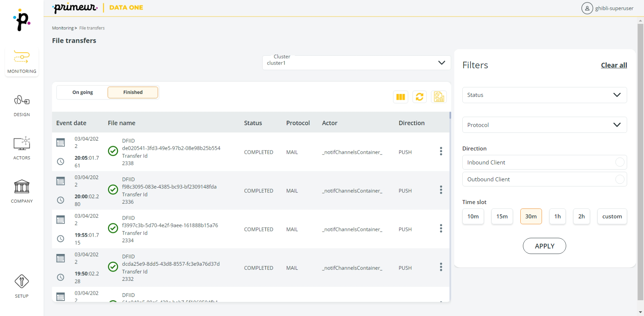The image size is (644, 316).
Task: Click the File transfers breadcrumb
Action: click(92, 28)
